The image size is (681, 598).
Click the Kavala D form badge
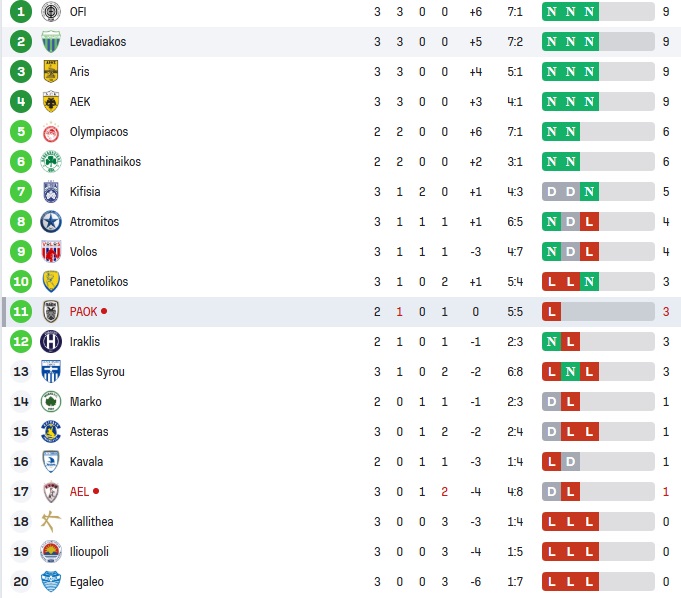coord(570,462)
